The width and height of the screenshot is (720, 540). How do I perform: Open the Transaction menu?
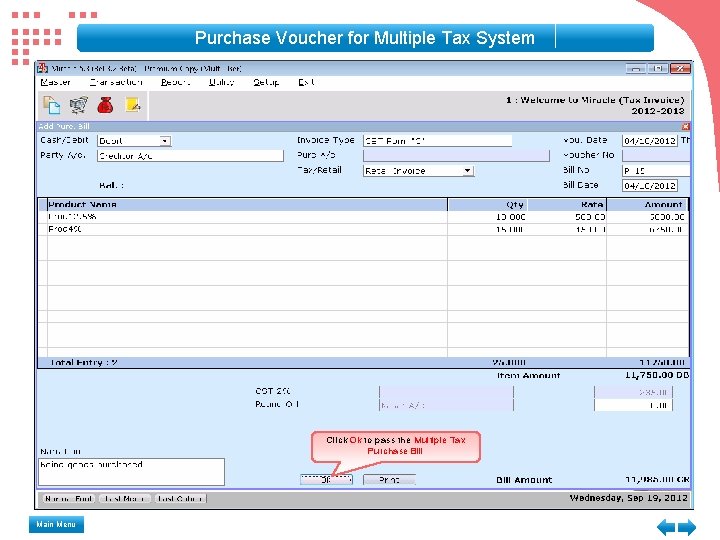tap(116, 82)
